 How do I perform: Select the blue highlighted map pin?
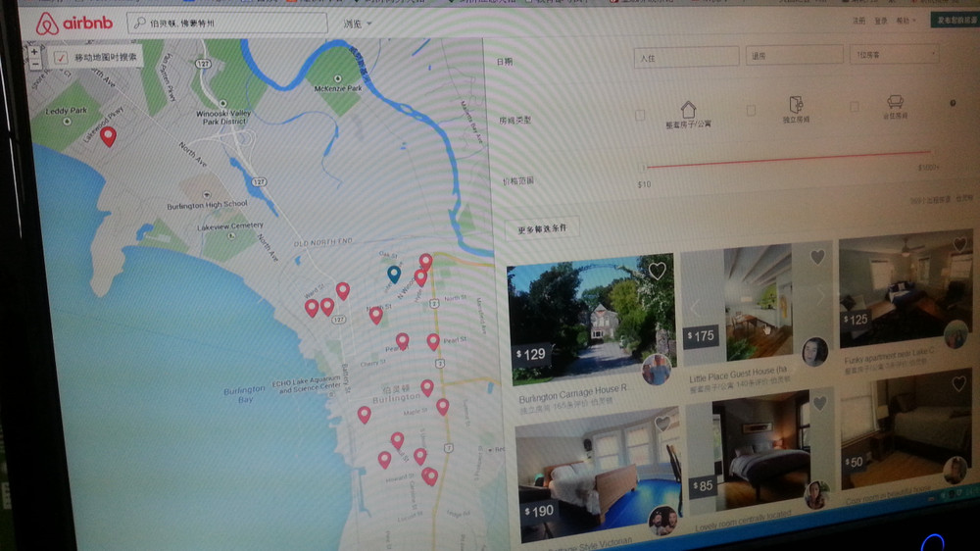tap(394, 274)
